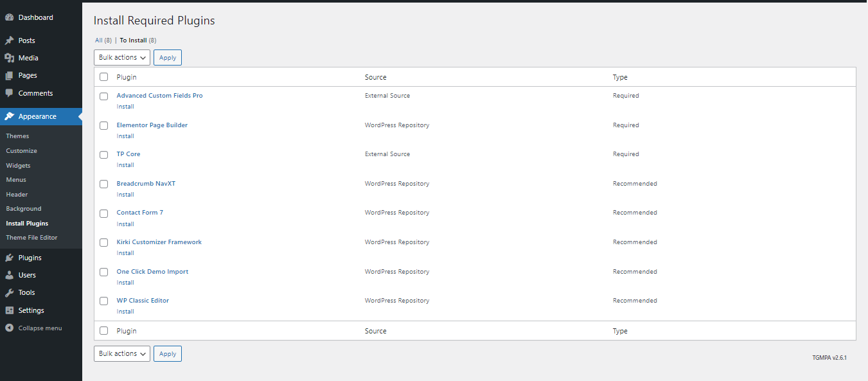Click the Media library icon
868x381 pixels.
[x=9, y=58]
